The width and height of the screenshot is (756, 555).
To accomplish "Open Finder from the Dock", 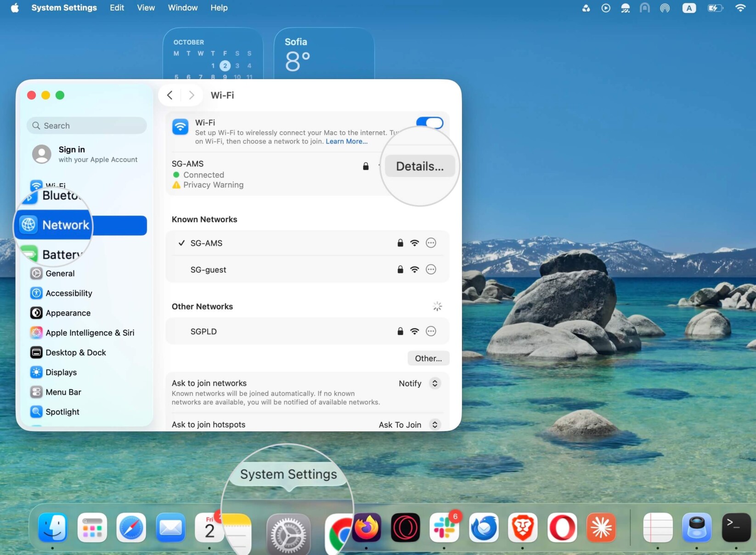I will pos(52,527).
